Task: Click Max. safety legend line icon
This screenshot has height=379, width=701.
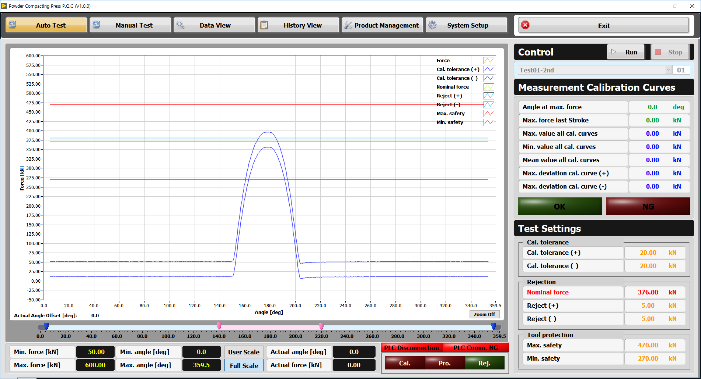Action: tap(489, 113)
